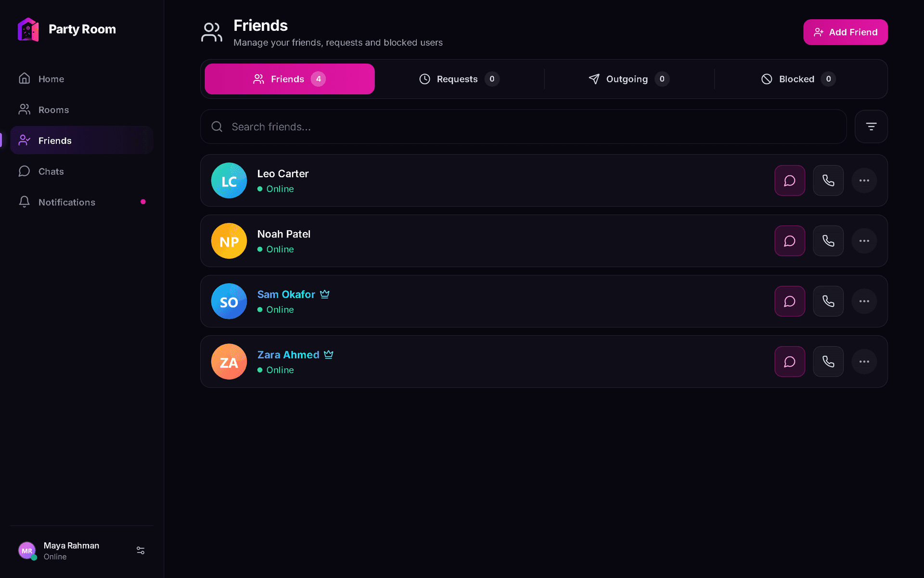Open more options for Leo Carter
The height and width of the screenshot is (578, 924).
(864, 181)
